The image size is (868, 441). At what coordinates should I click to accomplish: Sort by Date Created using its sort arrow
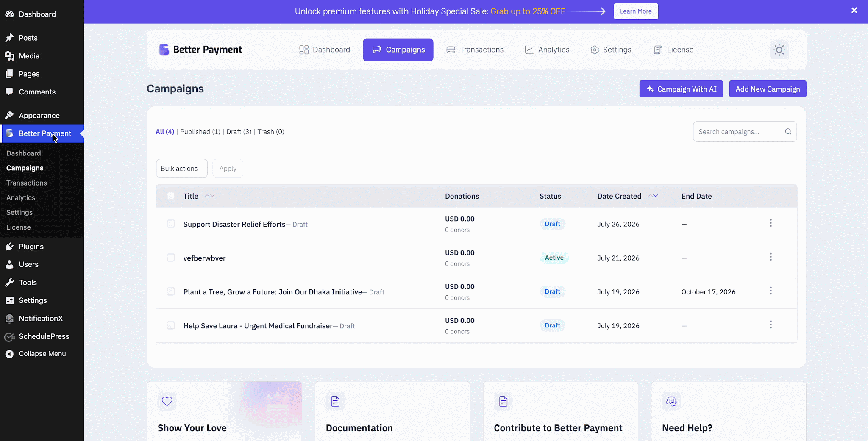pyautogui.click(x=653, y=196)
